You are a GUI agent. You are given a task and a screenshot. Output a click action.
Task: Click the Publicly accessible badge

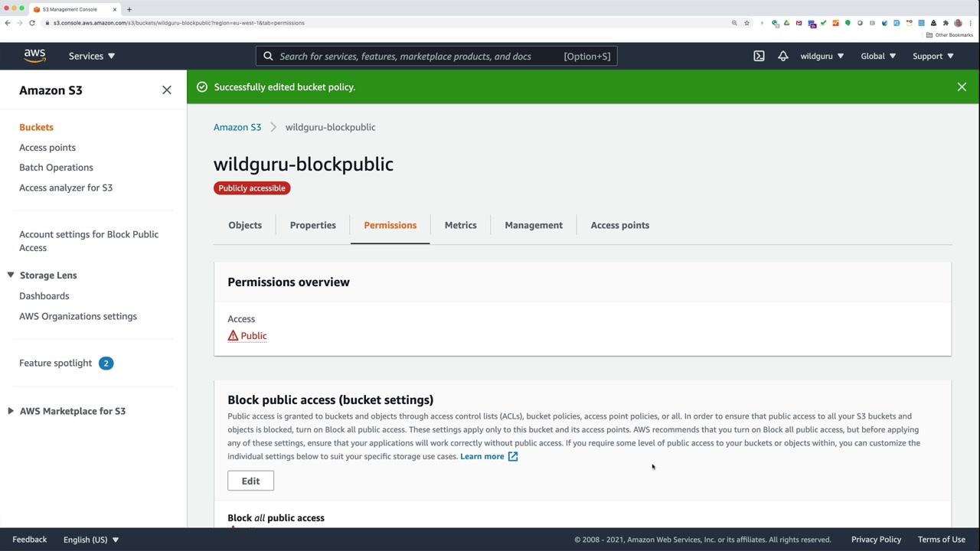click(x=252, y=188)
